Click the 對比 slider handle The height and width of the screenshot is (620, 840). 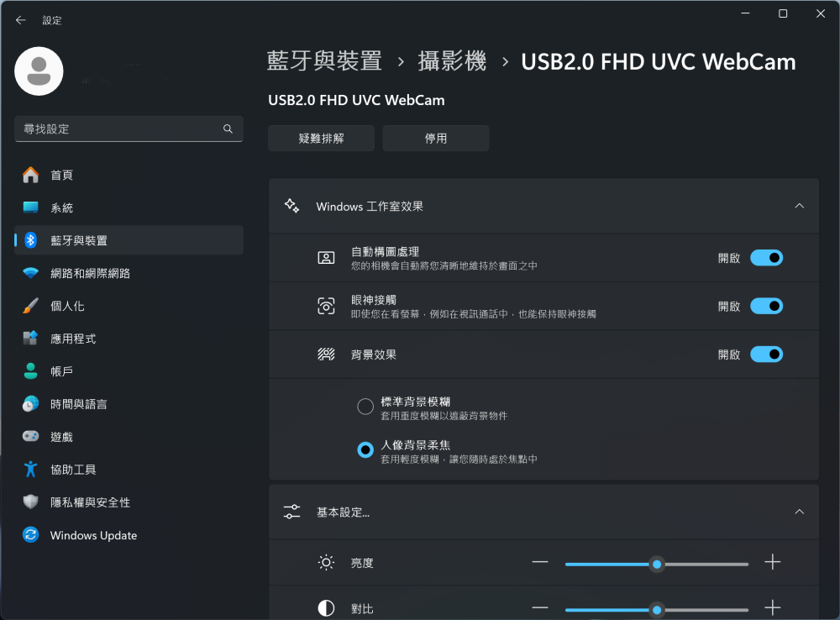pyautogui.click(x=657, y=610)
